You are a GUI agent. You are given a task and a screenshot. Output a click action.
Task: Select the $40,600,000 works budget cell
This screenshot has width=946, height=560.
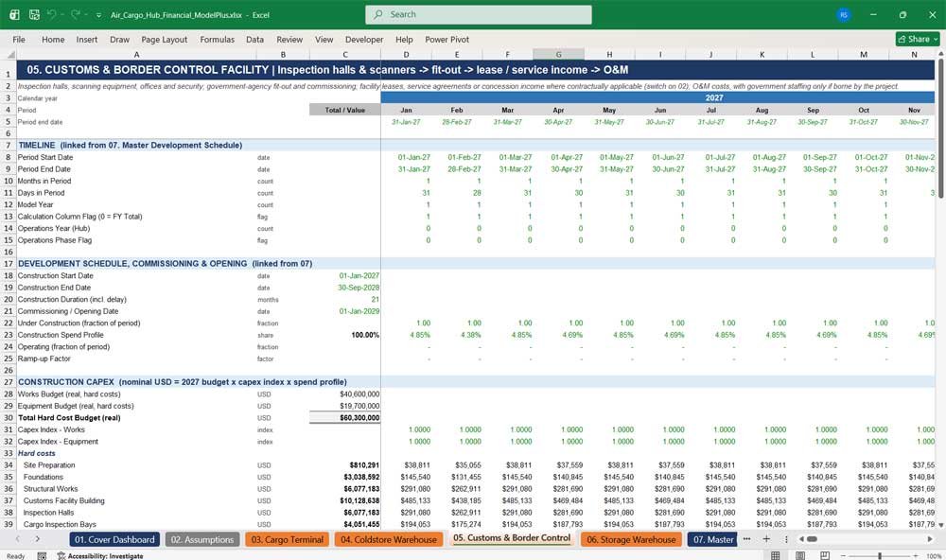click(345, 394)
